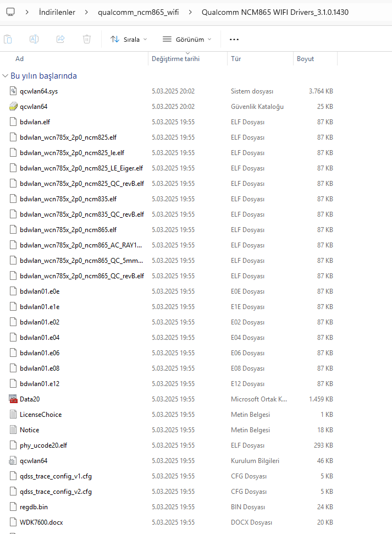The image size is (392, 534).
Task: Select the bdwlan01.e06 file name
Action: click(40, 353)
